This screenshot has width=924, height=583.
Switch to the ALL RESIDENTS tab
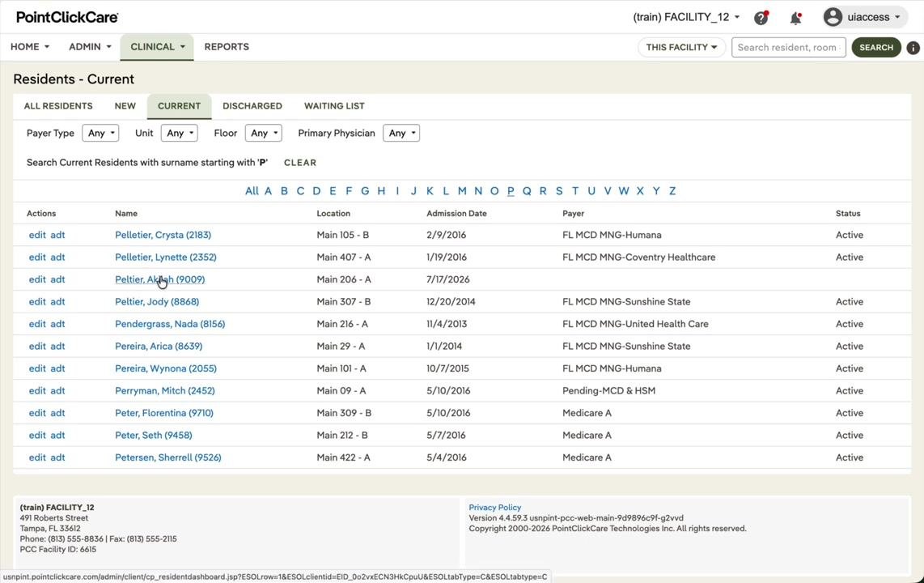pyautogui.click(x=58, y=106)
